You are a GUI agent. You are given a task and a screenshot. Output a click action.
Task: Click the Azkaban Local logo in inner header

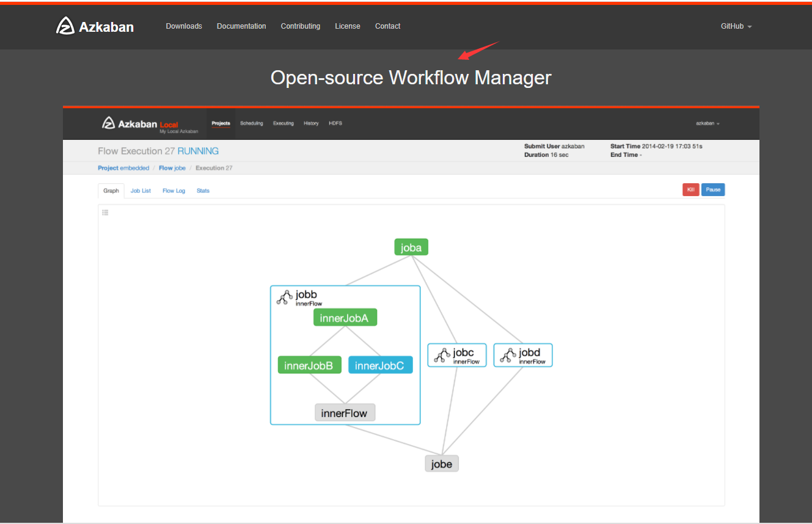(150, 124)
